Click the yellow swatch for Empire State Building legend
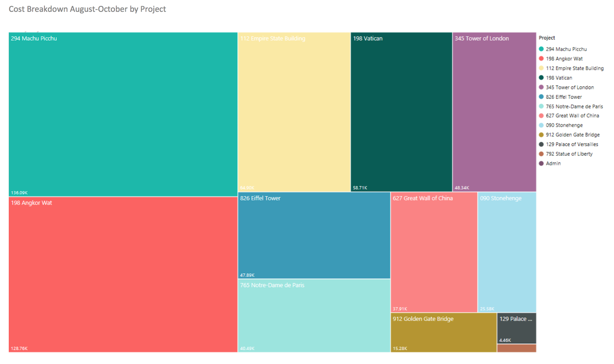Image resolution: width=614 pixels, height=364 pixels. point(541,68)
